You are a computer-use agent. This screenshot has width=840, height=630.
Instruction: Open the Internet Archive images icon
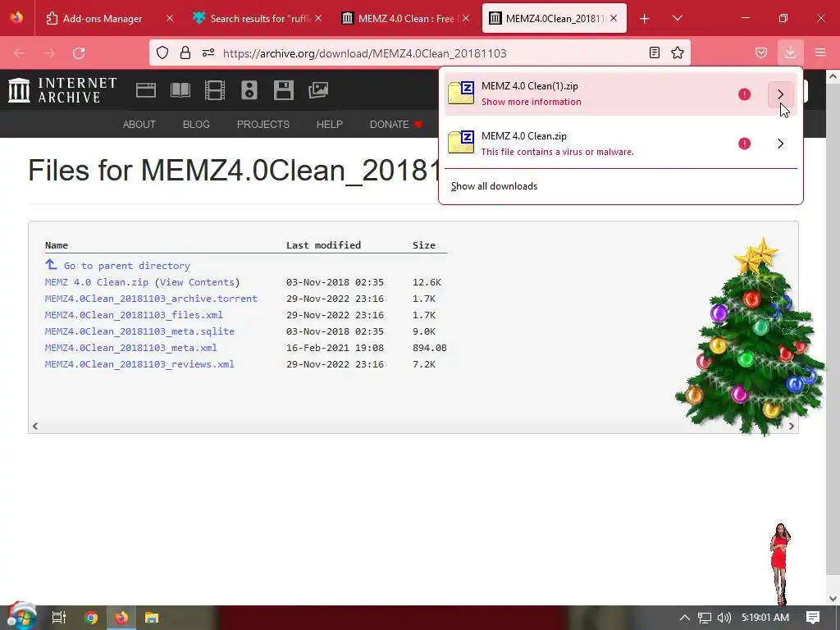(x=318, y=90)
